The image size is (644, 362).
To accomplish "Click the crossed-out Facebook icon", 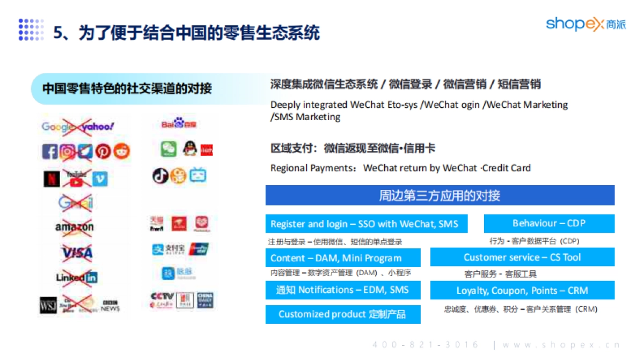I will [49, 151].
